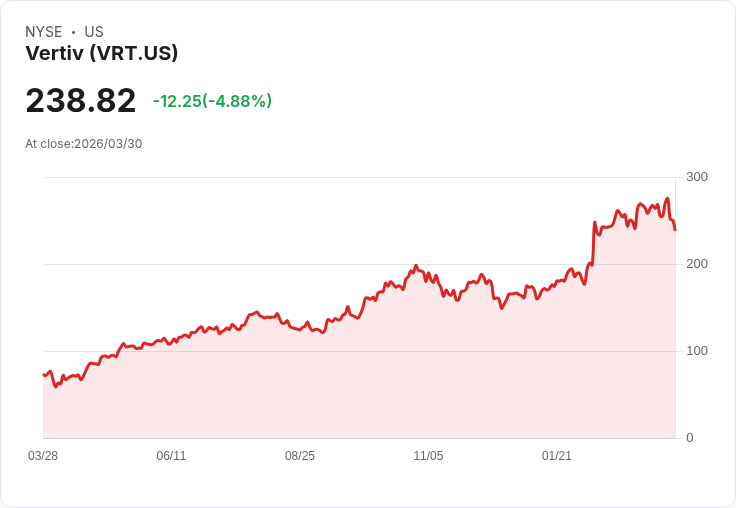The height and width of the screenshot is (508, 736).
Task: Select the 11/05 date on the x-axis
Action: click(428, 456)
